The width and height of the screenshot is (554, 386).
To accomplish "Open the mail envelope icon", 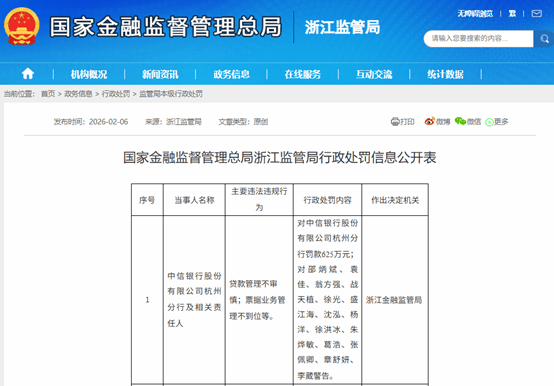I will tap(537, 14).
